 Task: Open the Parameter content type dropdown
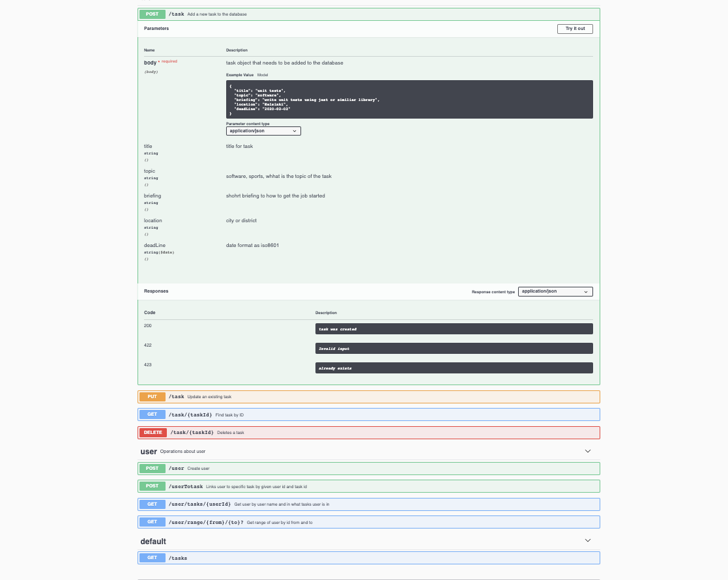click(x=263, y=130)
